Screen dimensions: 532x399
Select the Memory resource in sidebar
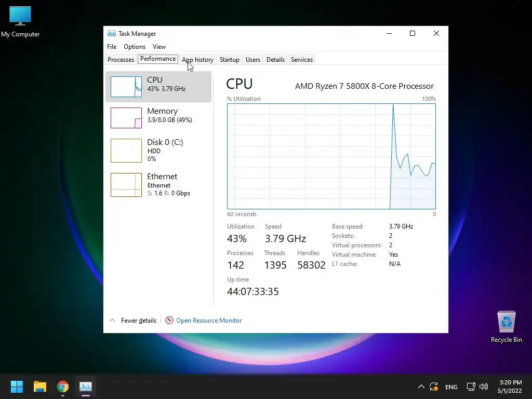pos(158,118)
